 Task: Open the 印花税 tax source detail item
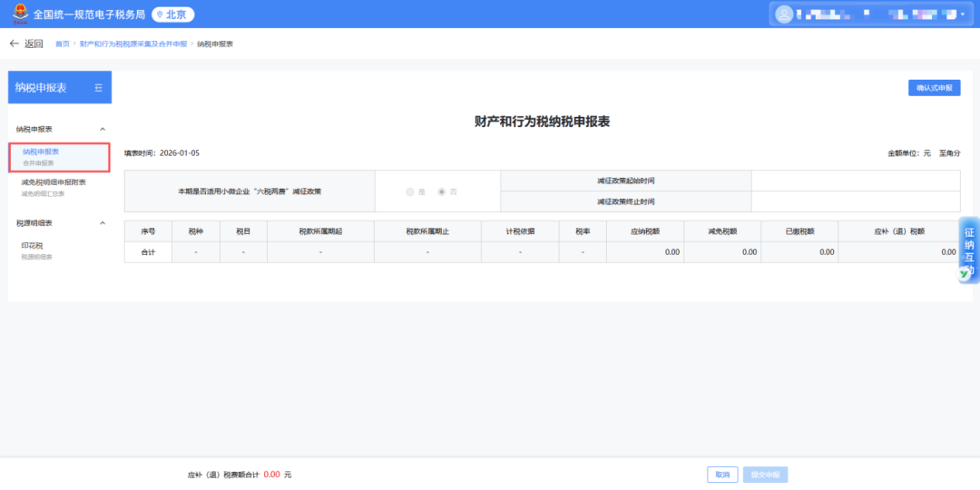pyautogui.click(x=34, y=249)
